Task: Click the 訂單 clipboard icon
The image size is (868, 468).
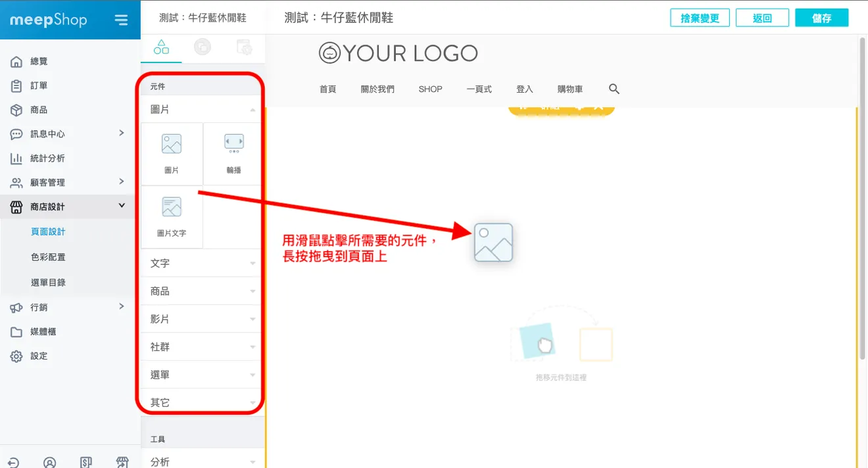Action: click(16, 86)
